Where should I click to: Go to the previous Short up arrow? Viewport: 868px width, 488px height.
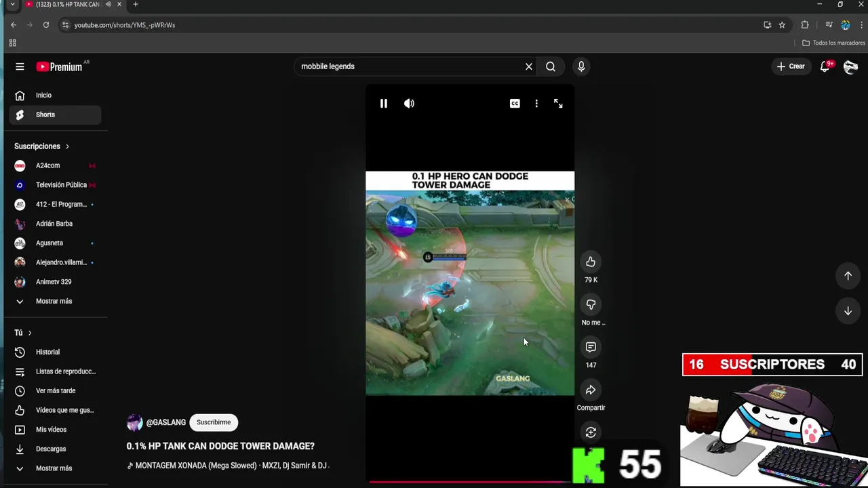848,276
